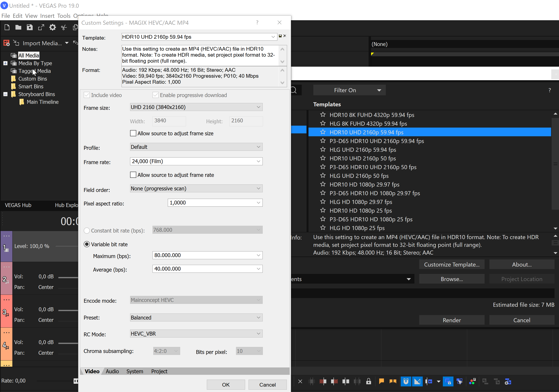Save template using small disk icon
Image resolution: width=559 pixels, height=392 pixels.
click(x=280, y=36)
